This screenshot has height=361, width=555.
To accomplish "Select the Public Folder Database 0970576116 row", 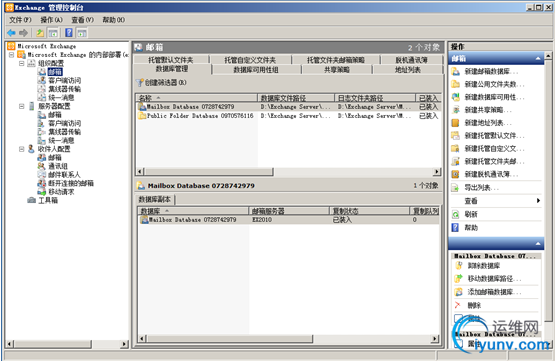I will point(288,116).
